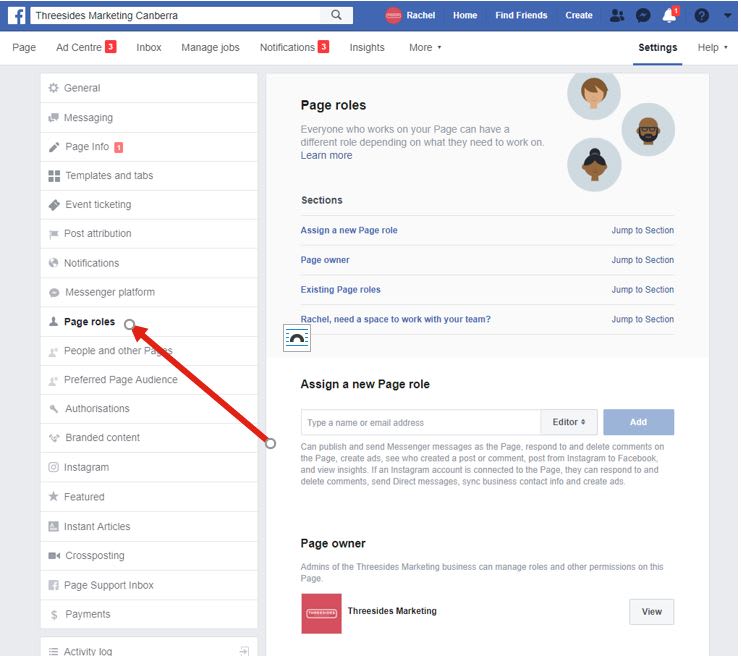Open Find Friends in the top bar
The width and height of the screenshot is (741, 661).
coord(523,16)
